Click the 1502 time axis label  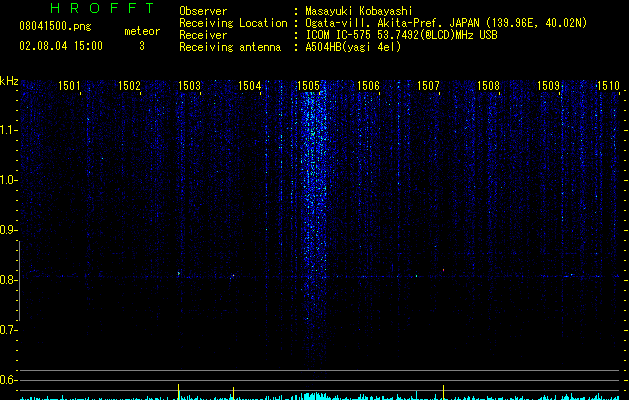click(130, 85)
